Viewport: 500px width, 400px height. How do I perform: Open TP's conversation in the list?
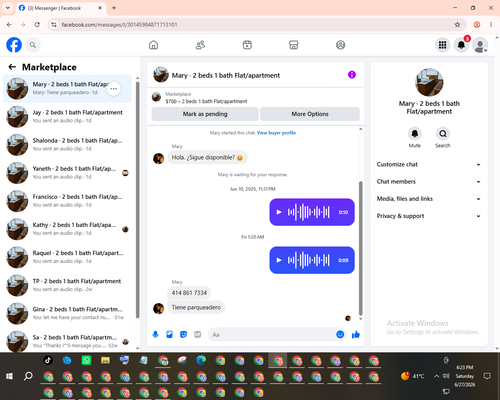67,285
